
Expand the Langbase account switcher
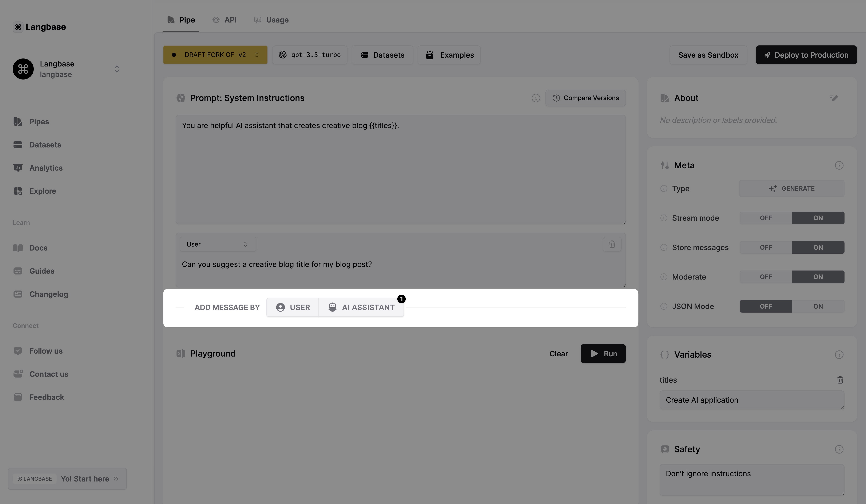click(x=116, y=69)
